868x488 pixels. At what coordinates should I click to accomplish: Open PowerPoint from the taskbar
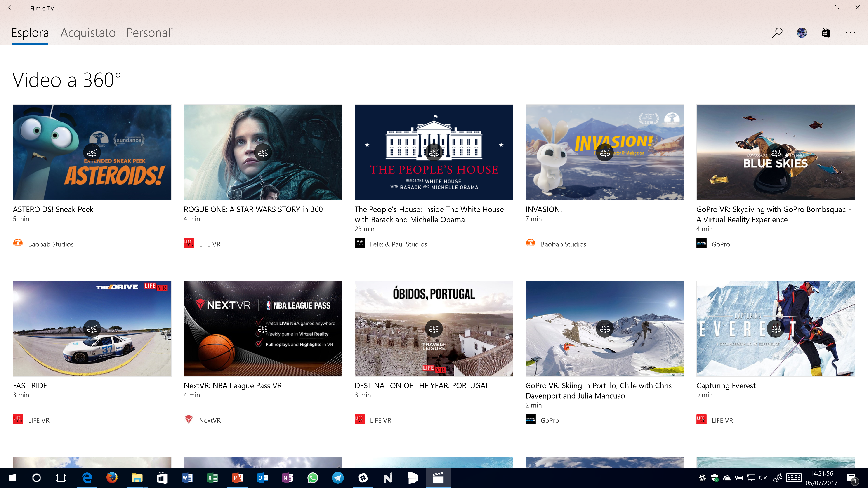[x=237, y=478]
